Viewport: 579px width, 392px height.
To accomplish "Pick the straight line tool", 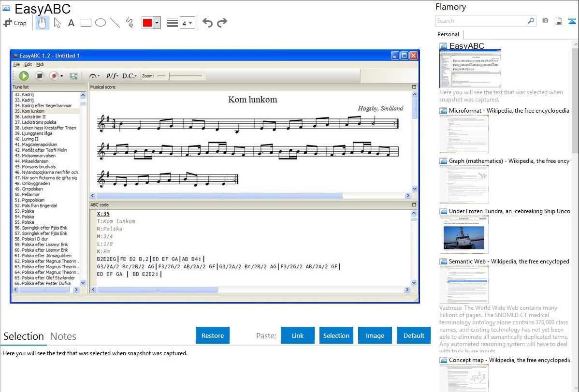I will click(x=115, y=23).
